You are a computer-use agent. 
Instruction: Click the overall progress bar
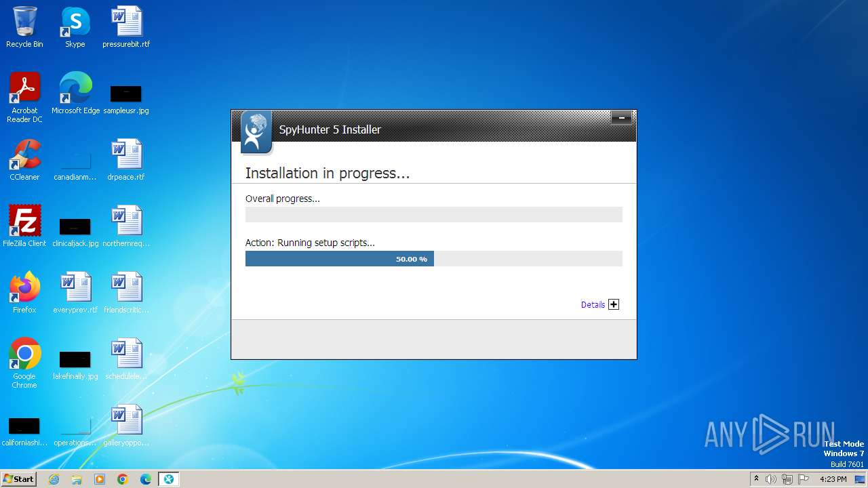click(x=433, y=214)
